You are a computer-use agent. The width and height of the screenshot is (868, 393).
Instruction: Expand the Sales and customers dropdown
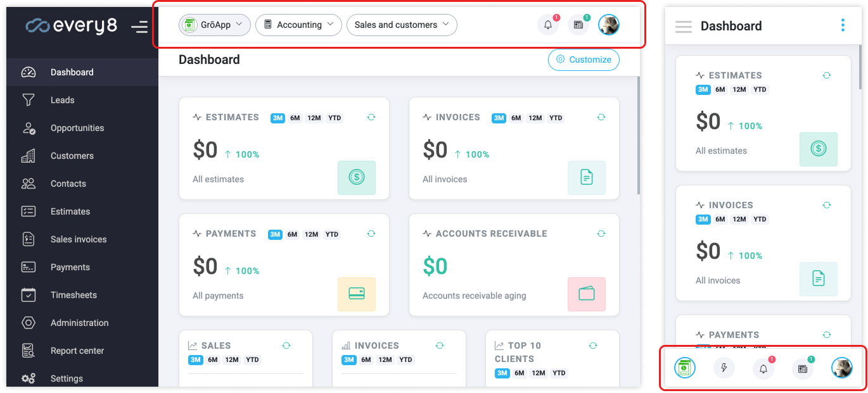402,25
